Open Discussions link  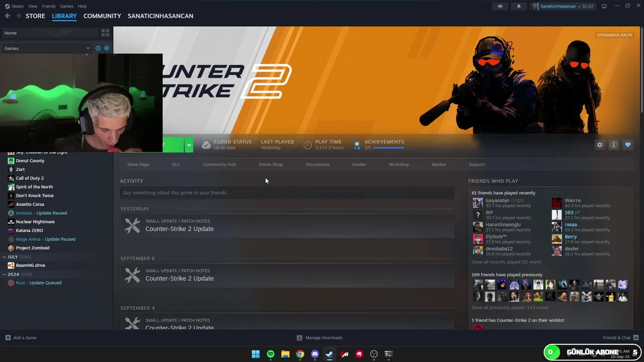coord(317,164)
